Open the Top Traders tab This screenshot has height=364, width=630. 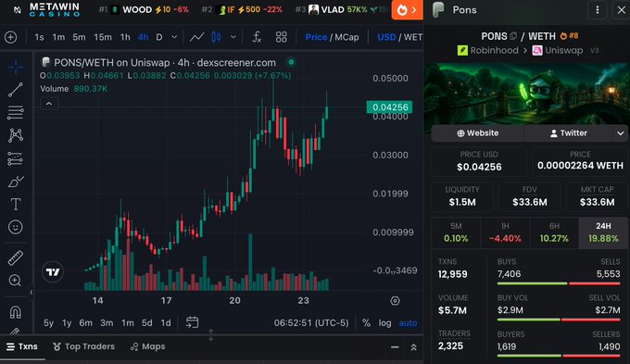[83, 346]
